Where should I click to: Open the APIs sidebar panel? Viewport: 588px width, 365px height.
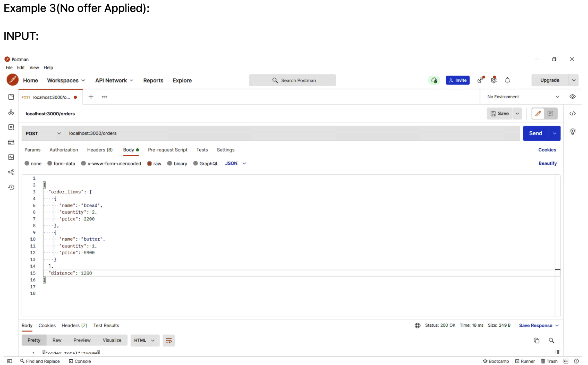click(x=11, y=112)
